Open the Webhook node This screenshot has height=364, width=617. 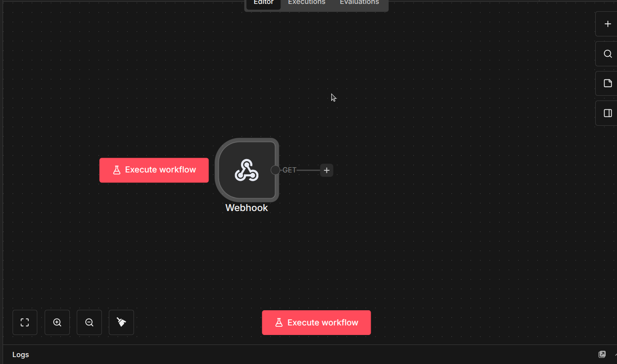(246, 170)
